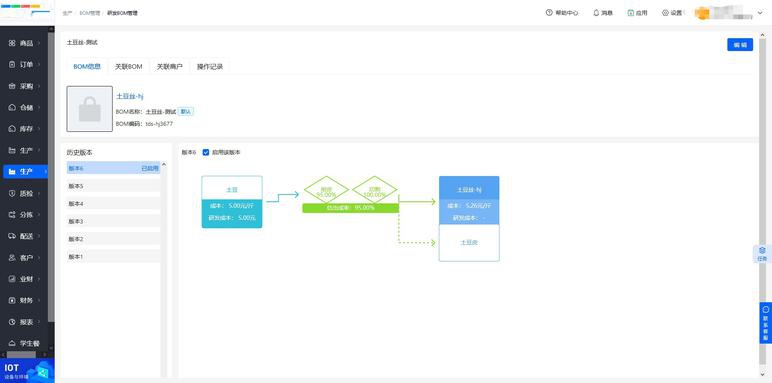
Task: Click the blue 编辑 button
Action: 740,44
